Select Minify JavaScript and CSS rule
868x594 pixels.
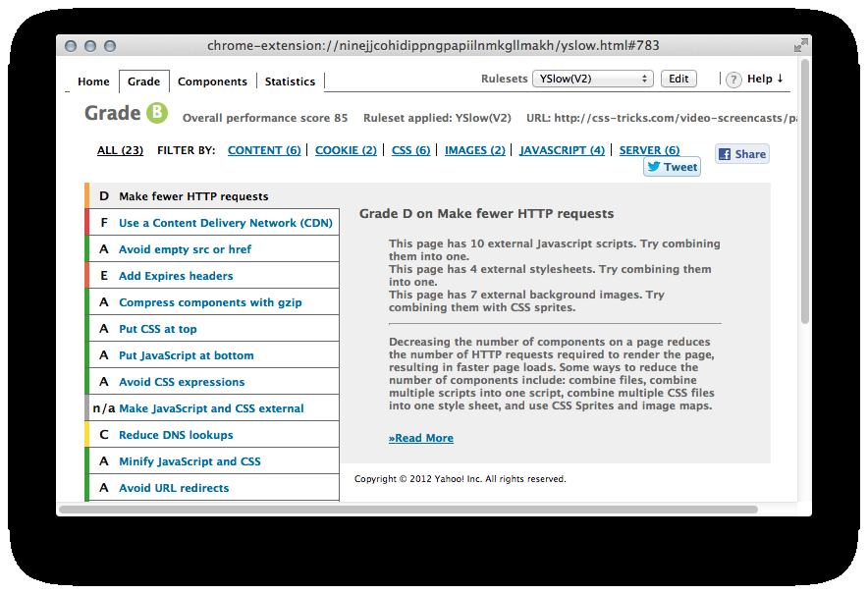coord(212,461)
